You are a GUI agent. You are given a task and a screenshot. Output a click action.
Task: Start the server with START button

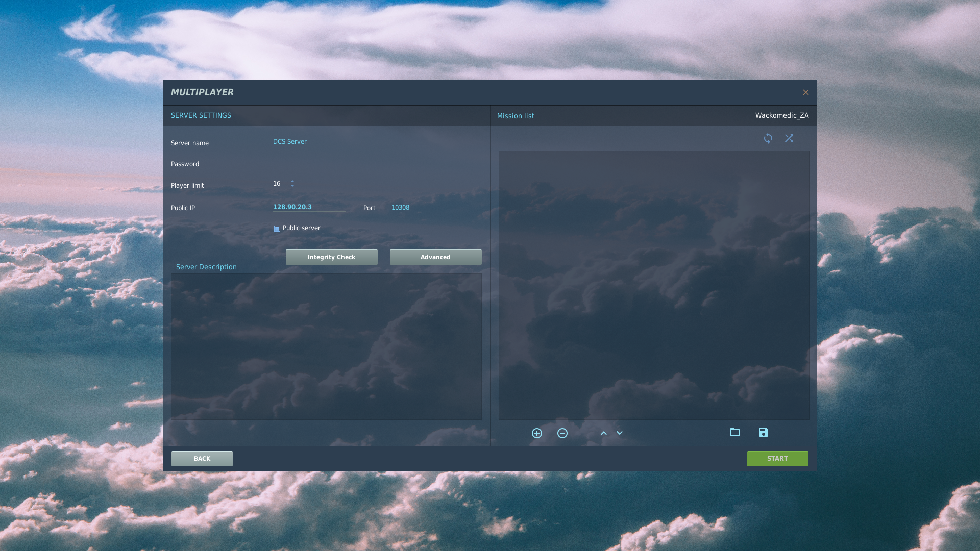point(778,459)
